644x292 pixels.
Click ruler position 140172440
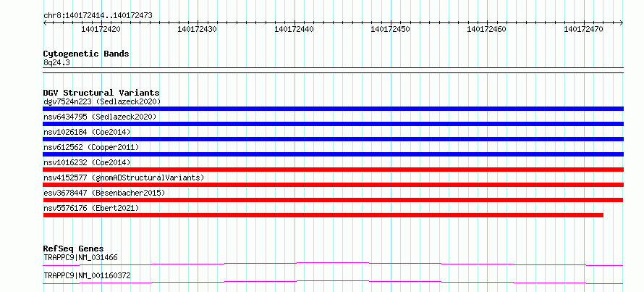[x=294, y=29]
